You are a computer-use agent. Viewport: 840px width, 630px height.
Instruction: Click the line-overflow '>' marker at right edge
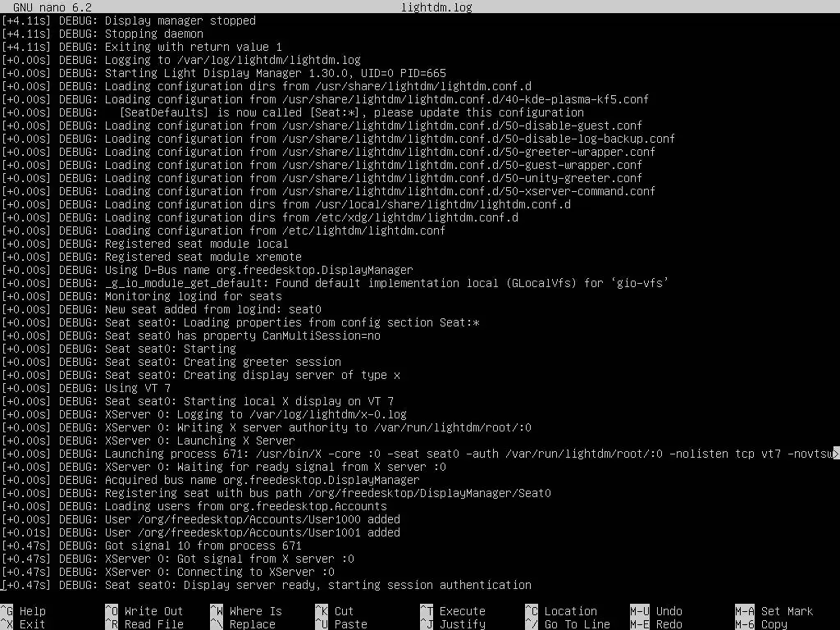pos(836,454)
